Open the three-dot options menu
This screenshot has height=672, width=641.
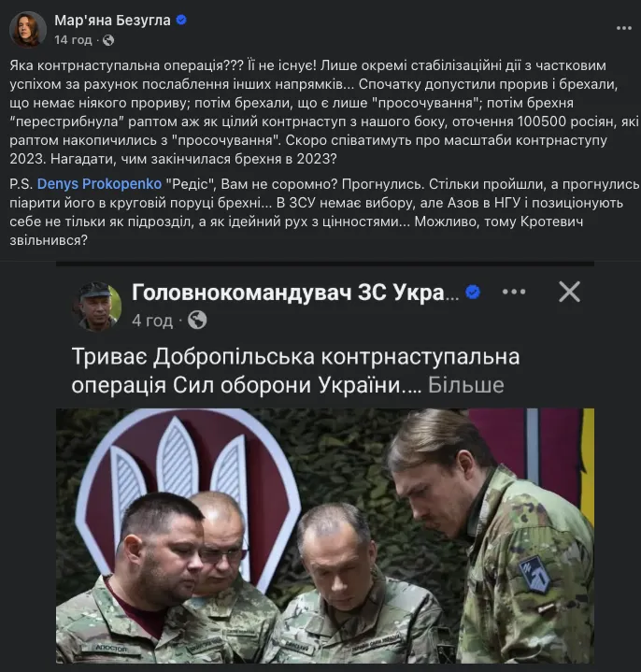tap(514, 292)
